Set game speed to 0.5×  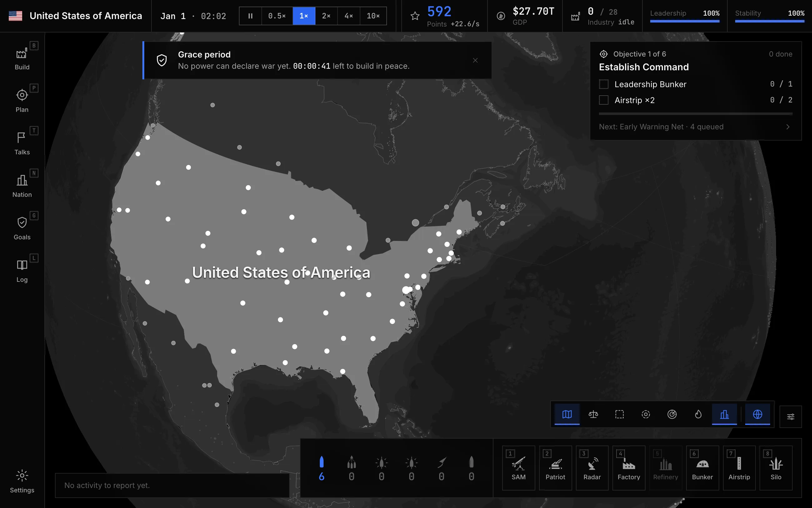[x=277, y=16]
